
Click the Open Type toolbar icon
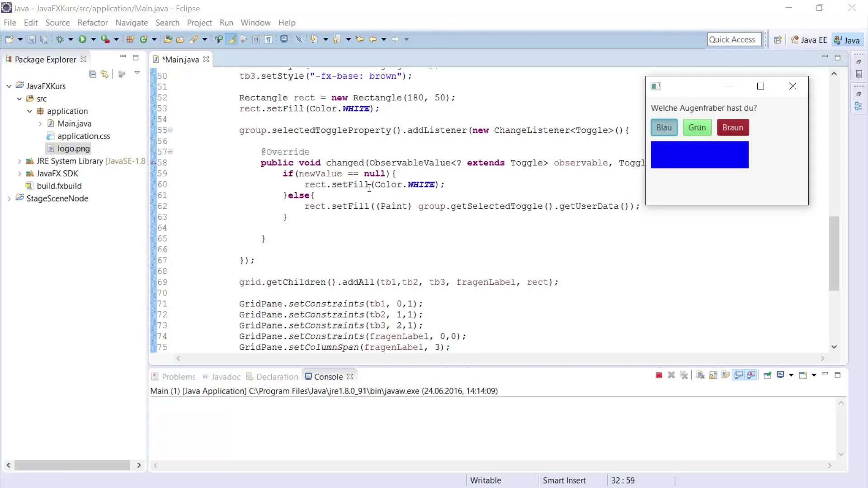coord(168,39)
